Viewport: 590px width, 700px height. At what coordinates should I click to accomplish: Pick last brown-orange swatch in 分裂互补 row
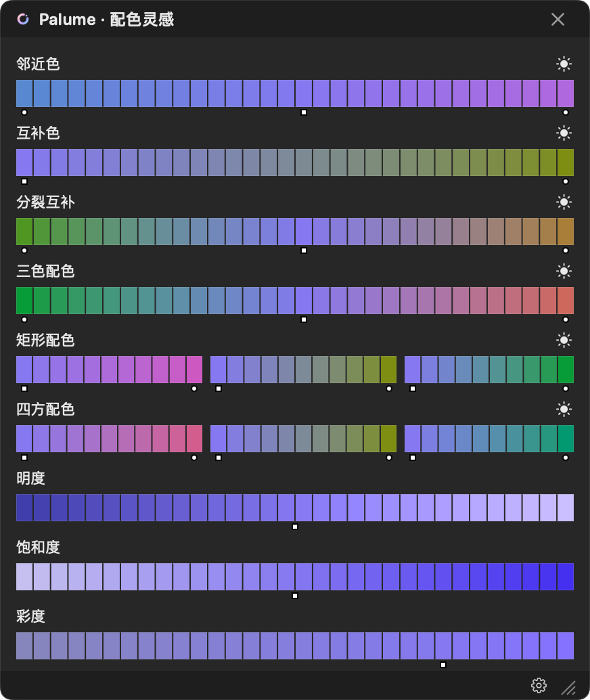[566, 232]
